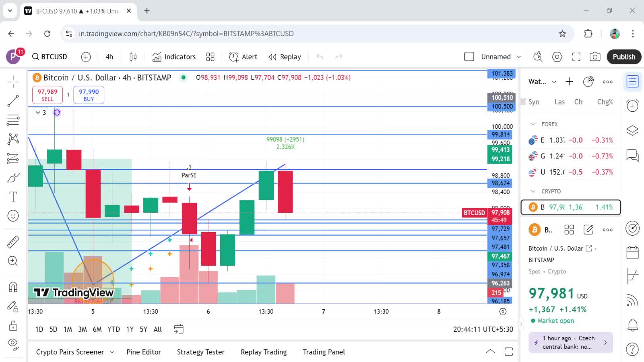The height and width of the screenshot is (362, 644).
Task: Show All date range
Action: 158,329
